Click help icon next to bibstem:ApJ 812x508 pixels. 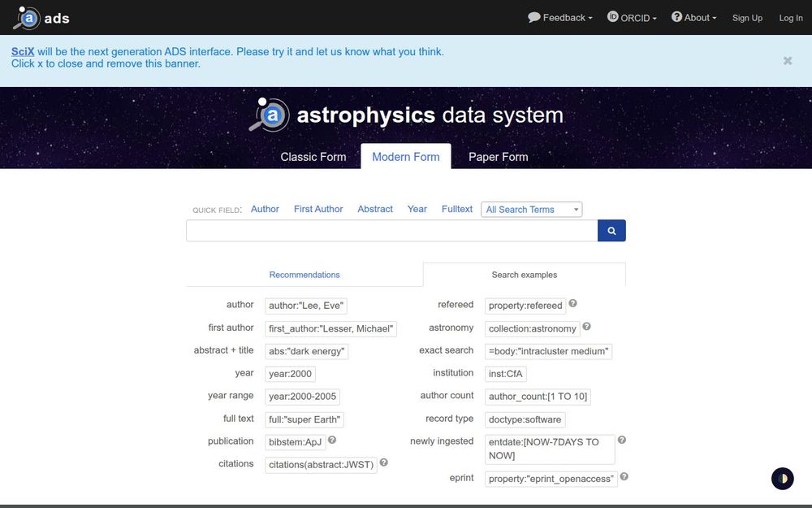332,440
